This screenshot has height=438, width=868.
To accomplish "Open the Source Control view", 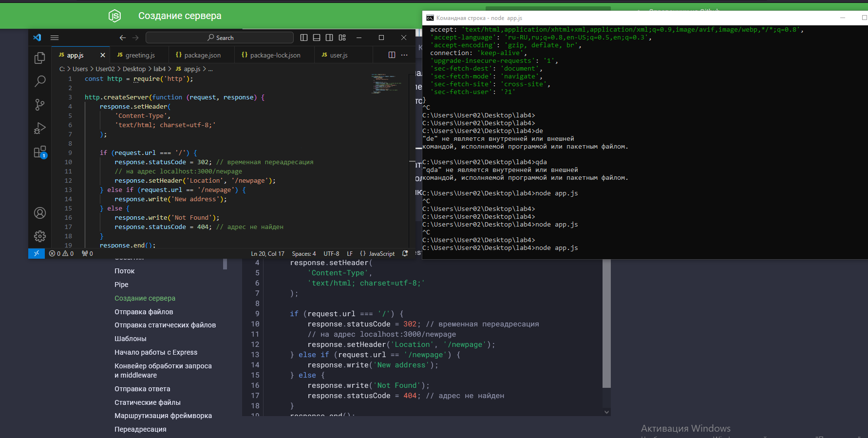I will coord(40,104).
